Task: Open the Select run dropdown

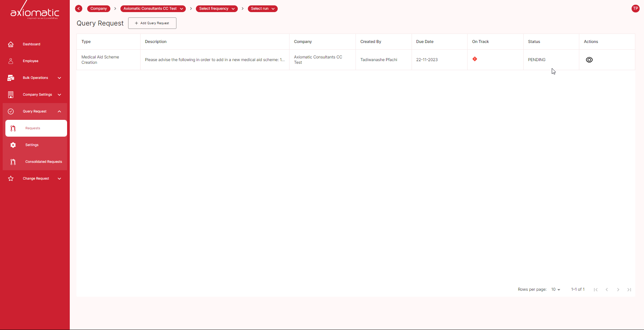Action: coord(263,9)
